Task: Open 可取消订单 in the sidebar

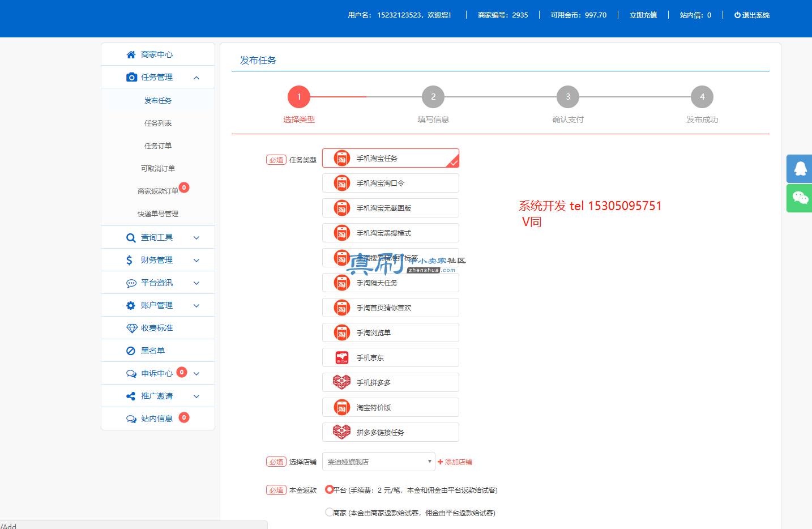Action: click(158, 168)
